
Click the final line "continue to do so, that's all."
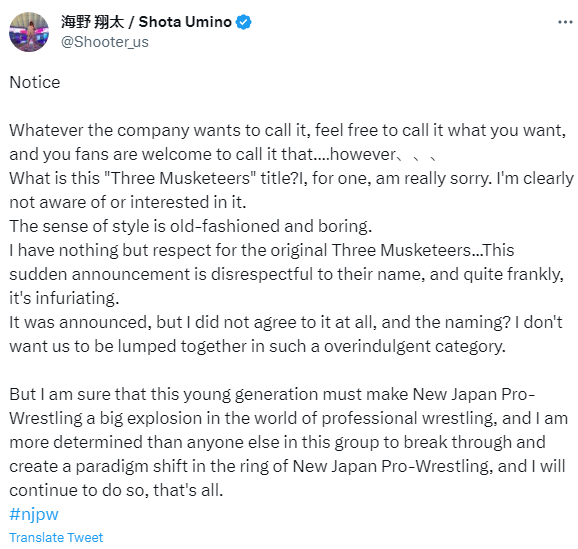116,490
